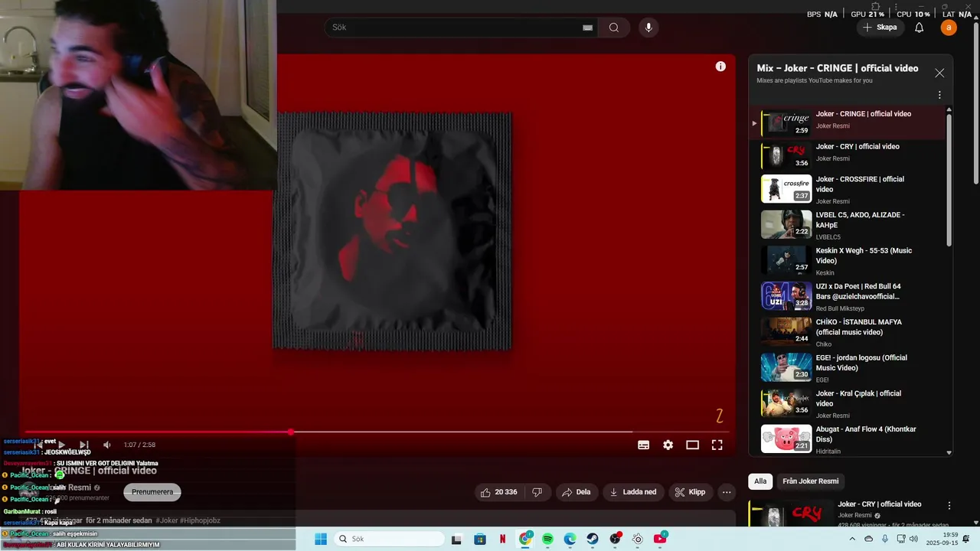980x551 pixels.
Task: Open YouTube notifications bell
Action: pos(920,28)
